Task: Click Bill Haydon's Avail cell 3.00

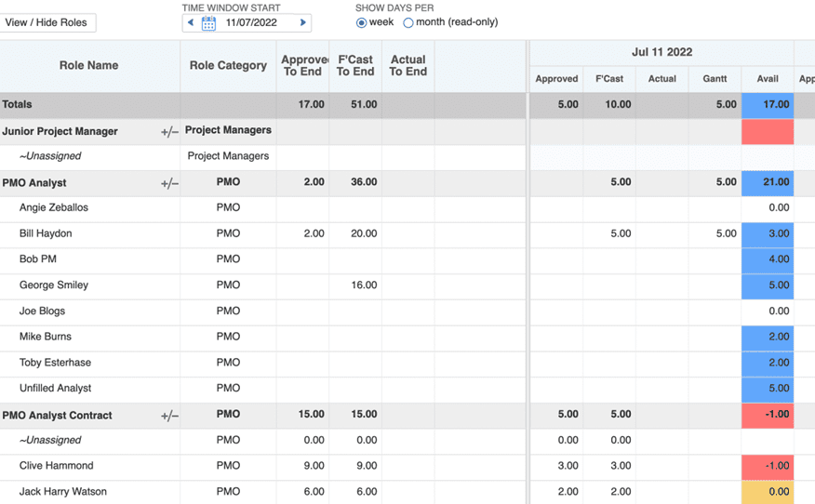Action: tap(768, 235)
